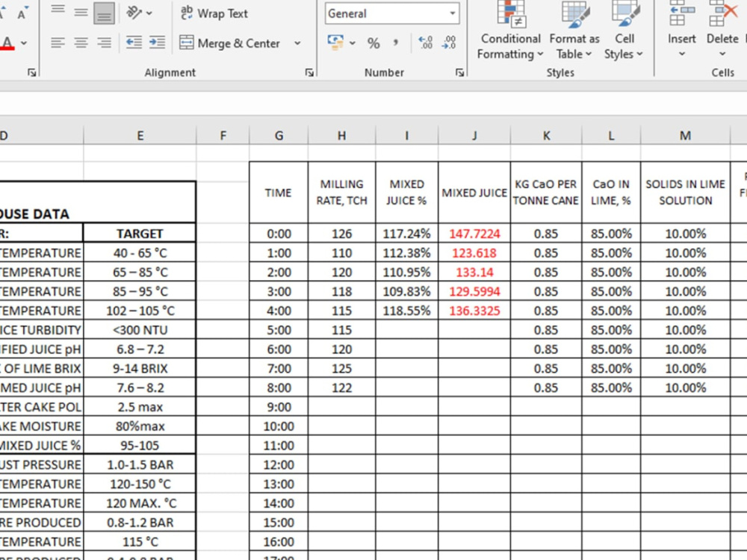This screenshot has width=747, height=560.
Task: Click the Wrap Text button
Action: pyautogui.click(x=214, y=13)
